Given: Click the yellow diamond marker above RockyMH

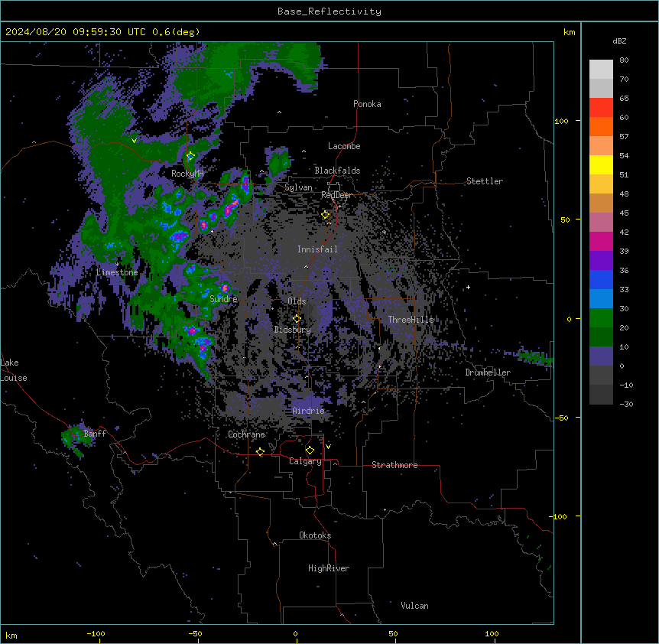Looking at the screenshot, I should (190, 156).
